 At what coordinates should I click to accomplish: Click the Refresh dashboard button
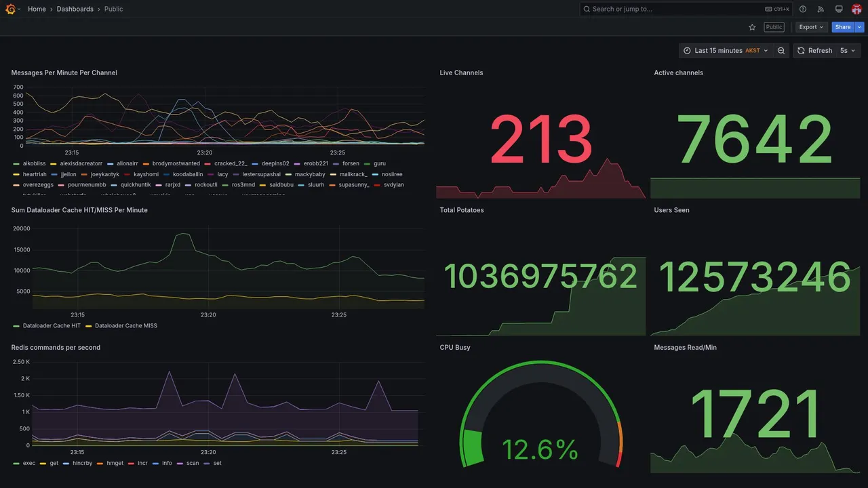pos(814,51)
